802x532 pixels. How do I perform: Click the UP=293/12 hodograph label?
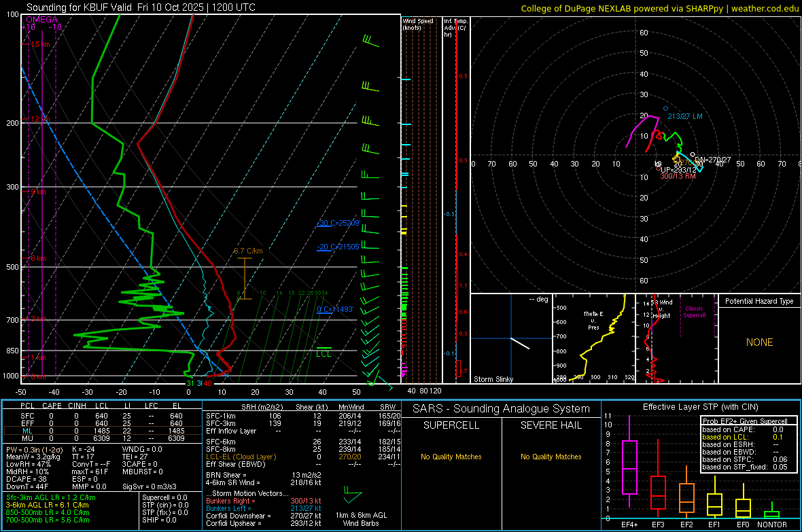tap(678, 170)
